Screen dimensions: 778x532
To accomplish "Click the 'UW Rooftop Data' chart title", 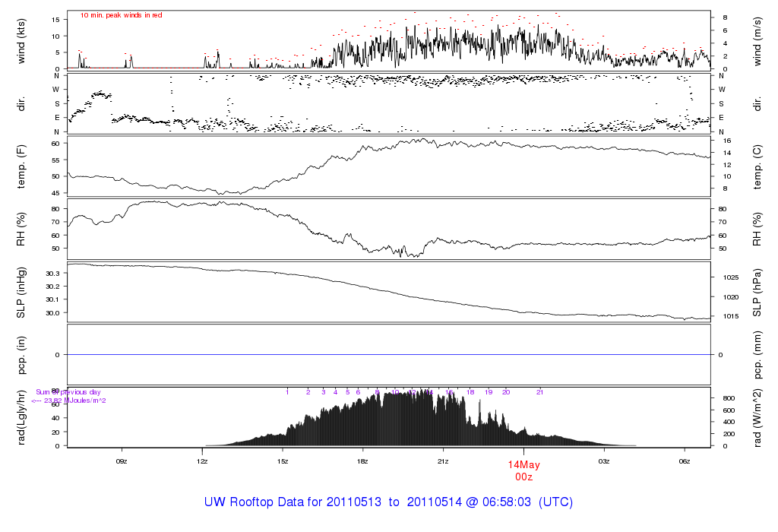I will (x=388, y=502).
